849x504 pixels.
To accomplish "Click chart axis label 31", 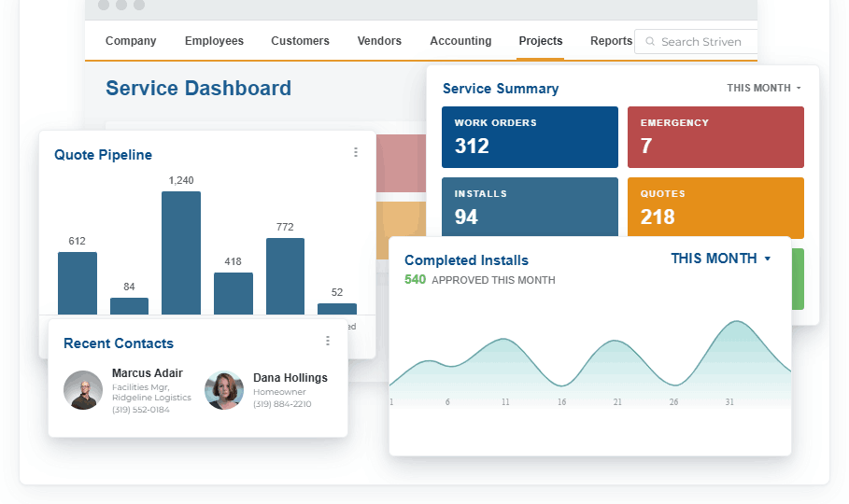I will coord(729,401).
